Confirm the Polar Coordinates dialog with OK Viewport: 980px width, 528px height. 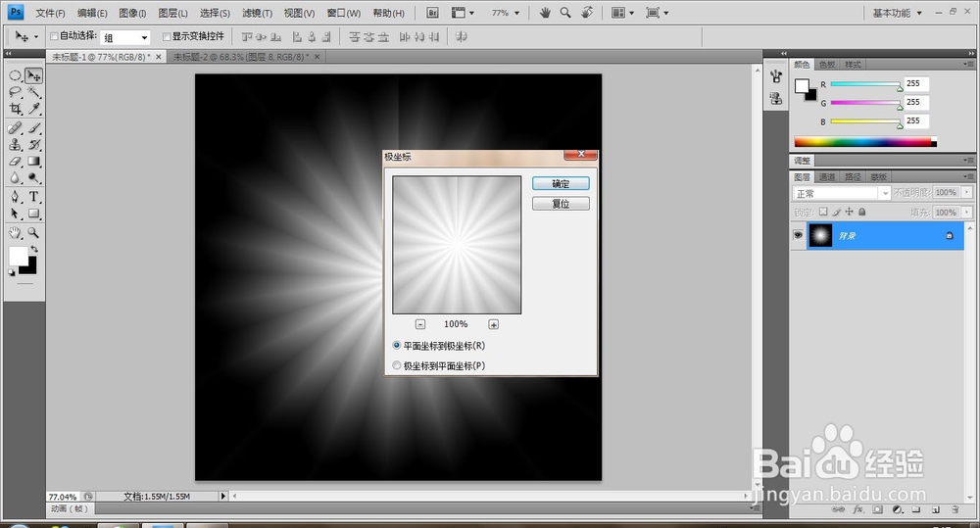pos(561,184)
